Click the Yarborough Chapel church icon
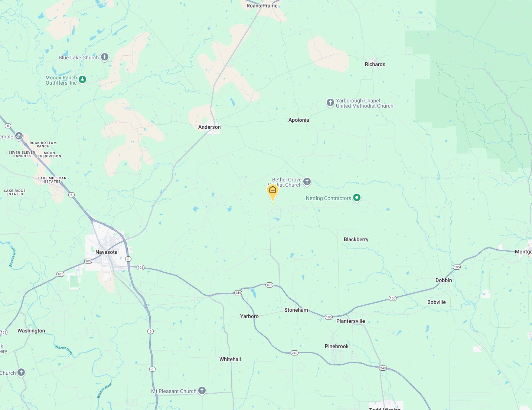The image size is (532, 410). [x=330, y=103]
